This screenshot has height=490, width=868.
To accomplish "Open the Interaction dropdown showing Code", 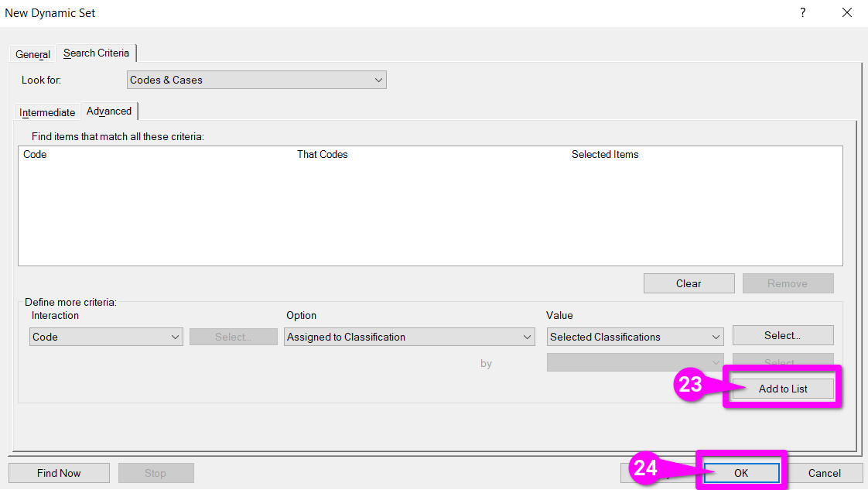I will 106,338.
